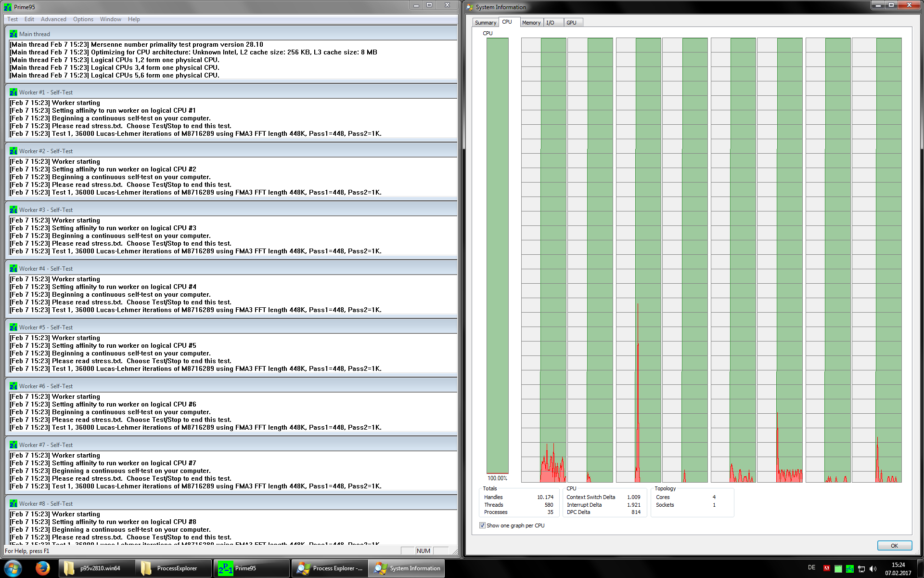
Task: Switch to System Information taskbar button
Action: point(407,568)
